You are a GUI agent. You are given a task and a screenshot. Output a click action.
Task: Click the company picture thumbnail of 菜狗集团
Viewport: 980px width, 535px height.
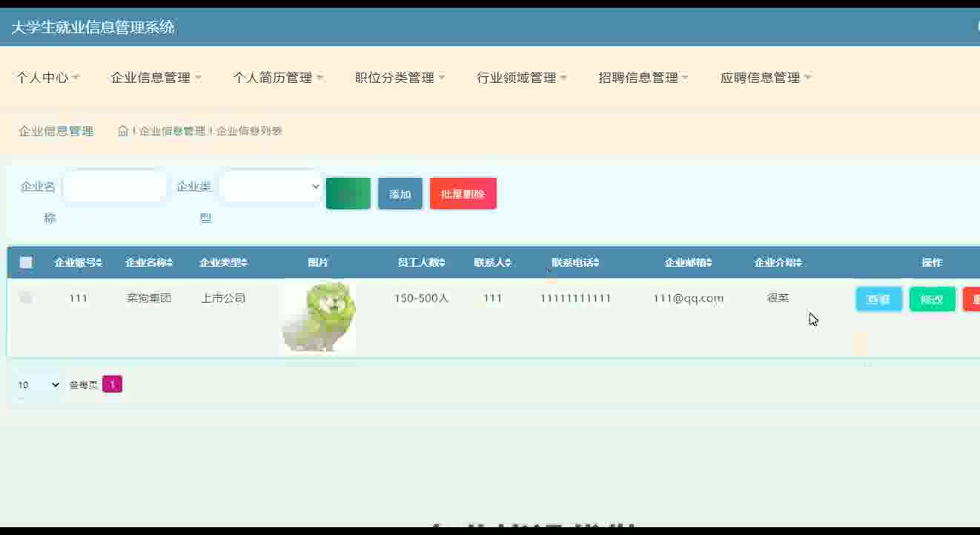pyautogui.click(x=319, y=317)
